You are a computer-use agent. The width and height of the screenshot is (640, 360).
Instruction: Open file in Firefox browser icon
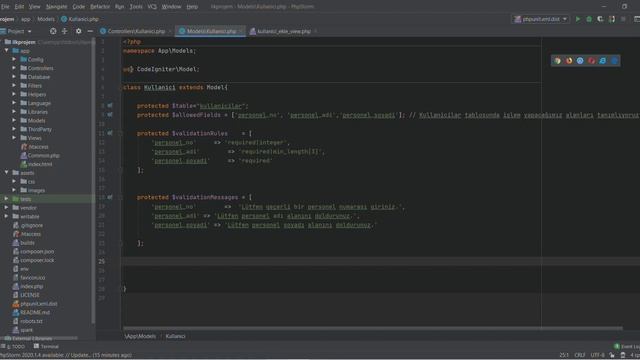(569, 61)
